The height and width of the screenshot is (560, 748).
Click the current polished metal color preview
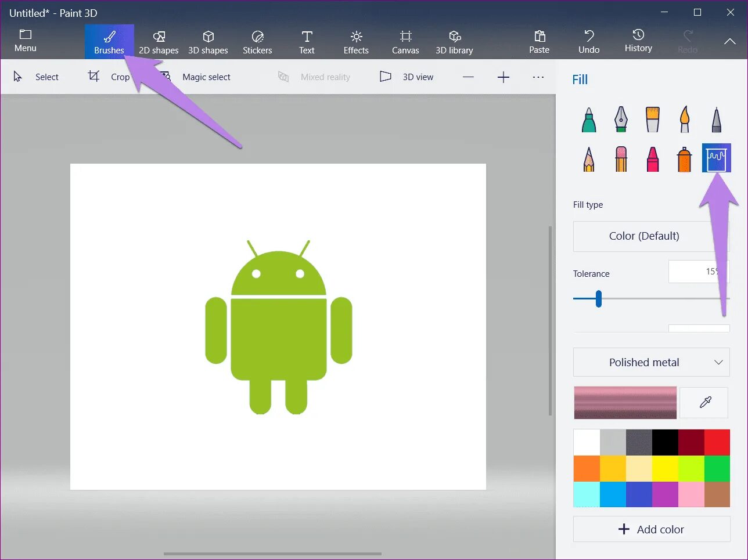[x=625, y=403]
